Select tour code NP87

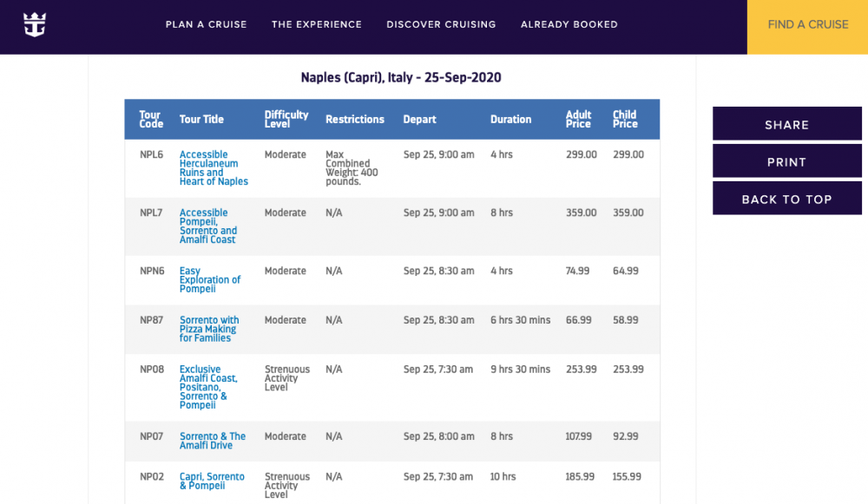[152, 320]
